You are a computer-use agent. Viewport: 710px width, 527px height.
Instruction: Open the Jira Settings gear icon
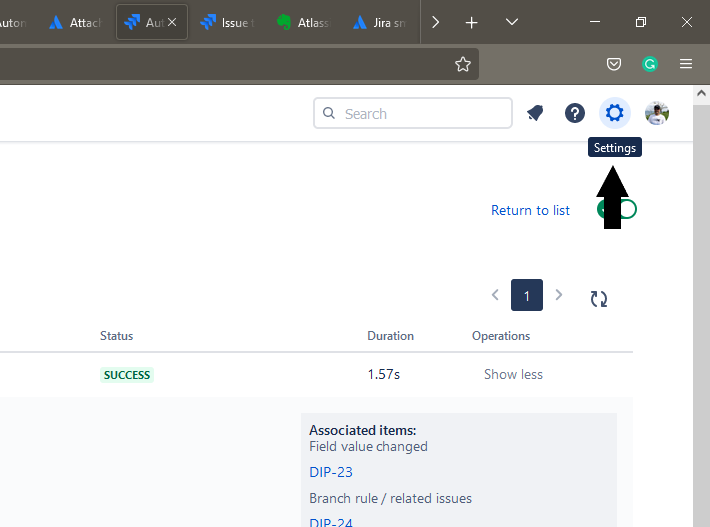coord(614,113)
